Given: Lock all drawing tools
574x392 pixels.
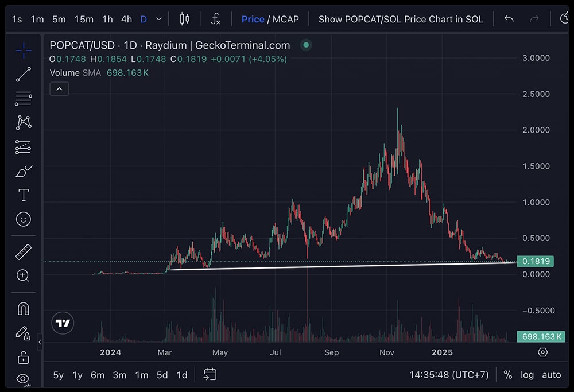Looking at the screenshot, I should tap(24, 357).
